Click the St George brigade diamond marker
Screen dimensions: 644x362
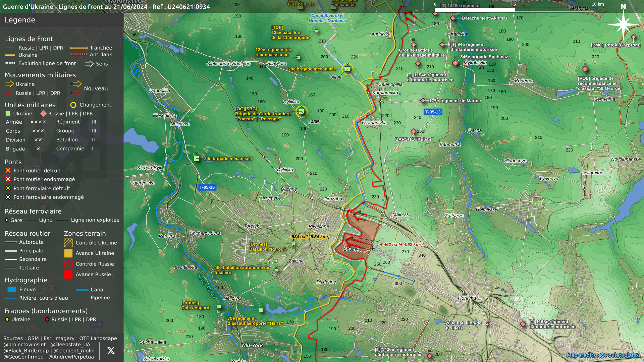click(585, 69)
